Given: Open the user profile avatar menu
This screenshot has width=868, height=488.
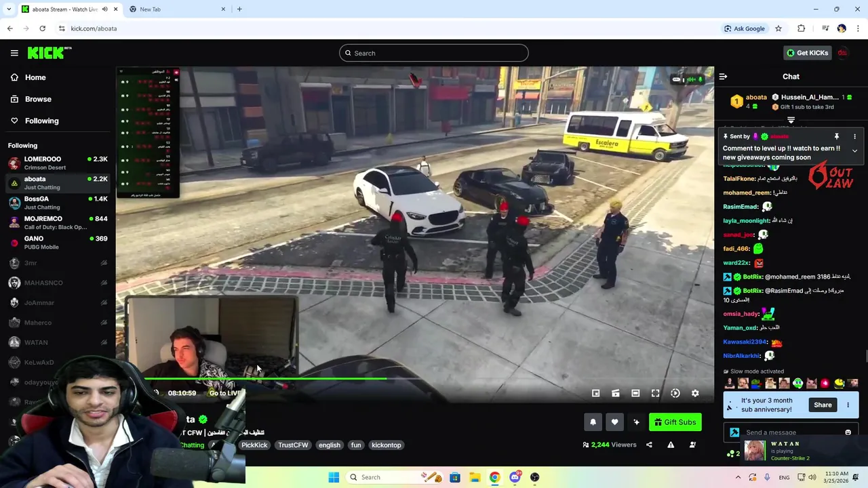Looking at the screenshot, I should tap(843, 53).
